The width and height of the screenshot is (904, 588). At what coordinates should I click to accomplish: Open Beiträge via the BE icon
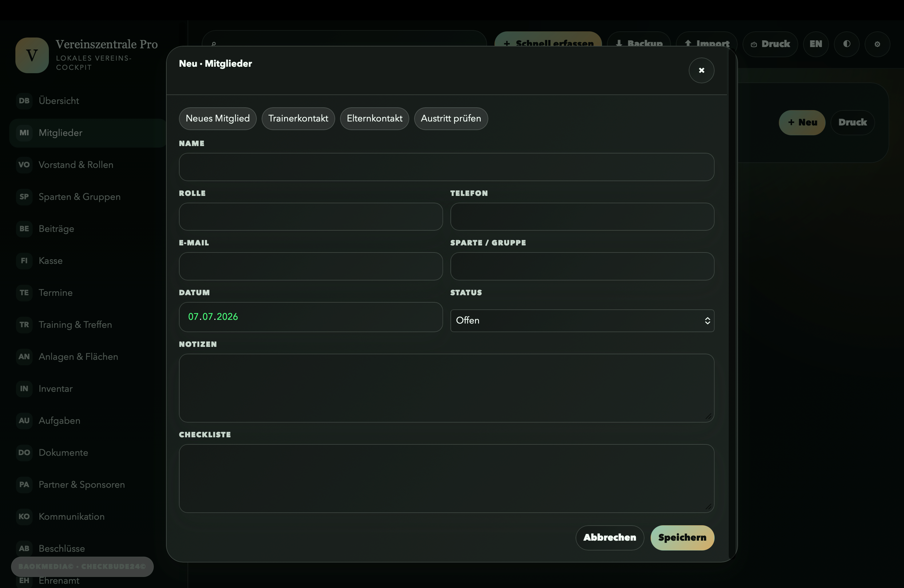[24, 229]
